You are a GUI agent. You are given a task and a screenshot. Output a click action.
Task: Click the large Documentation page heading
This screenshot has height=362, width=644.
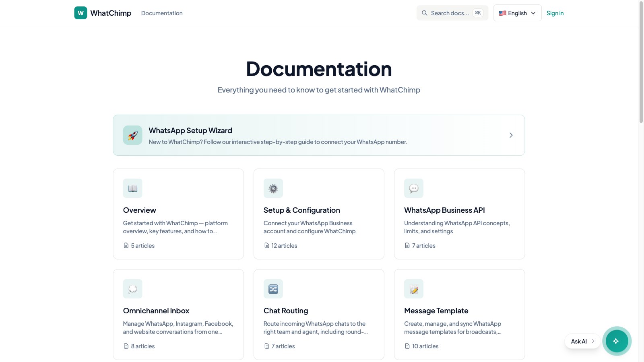[319, 69]
